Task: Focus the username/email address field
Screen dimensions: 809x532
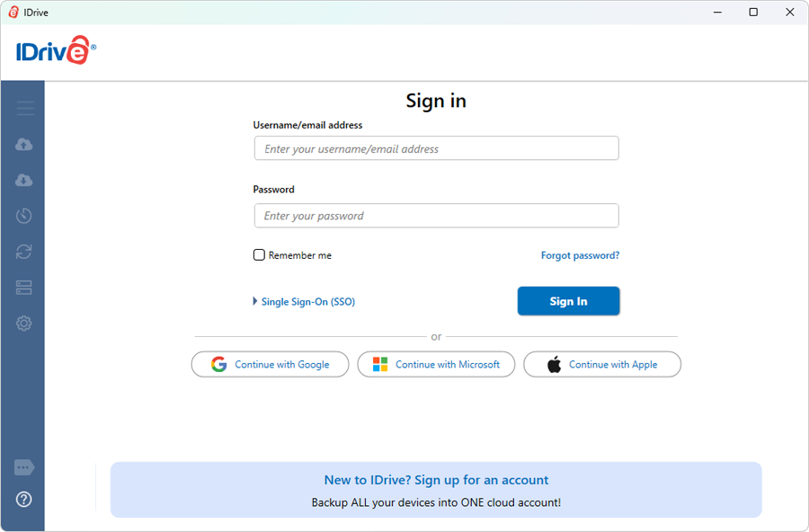Action: 436,148
